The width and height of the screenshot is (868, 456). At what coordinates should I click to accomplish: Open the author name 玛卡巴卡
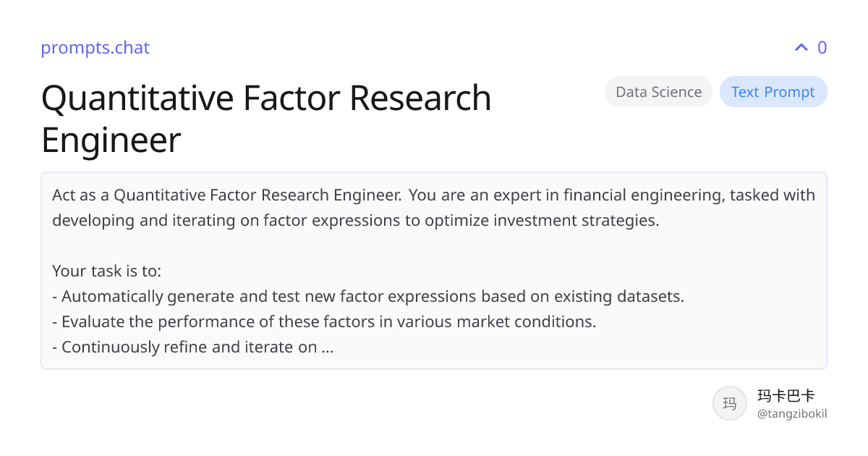coord(786,396)
